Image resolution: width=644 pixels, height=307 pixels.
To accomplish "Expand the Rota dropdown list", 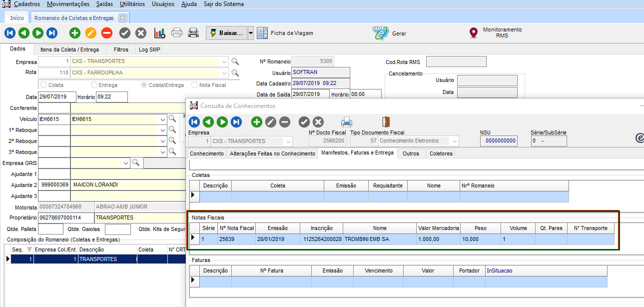I will coord(224,73).
